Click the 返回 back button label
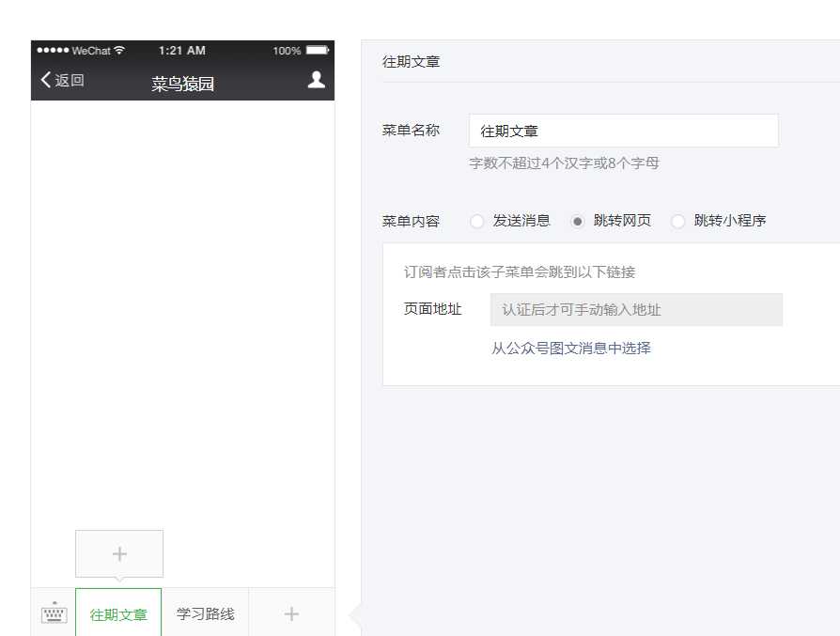The width and height of the screenshot is (840, 636). click(67, 80)
